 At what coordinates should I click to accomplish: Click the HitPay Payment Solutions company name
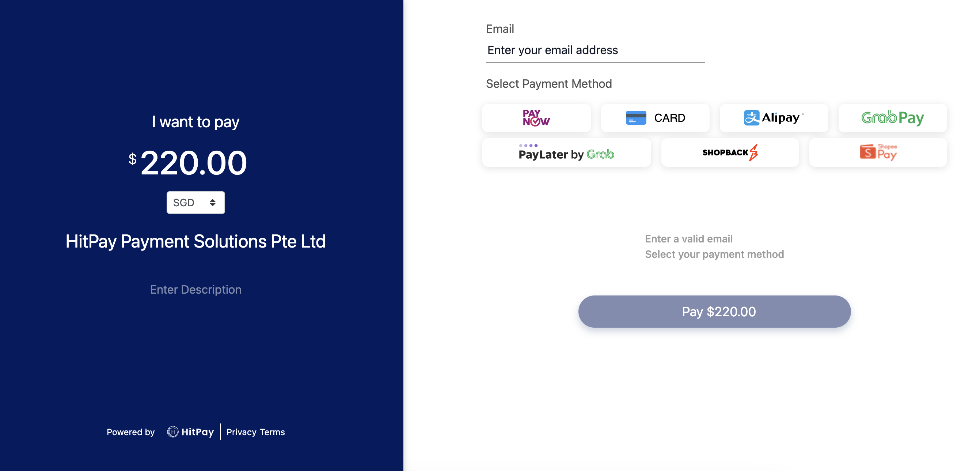[x=195, y=241]
